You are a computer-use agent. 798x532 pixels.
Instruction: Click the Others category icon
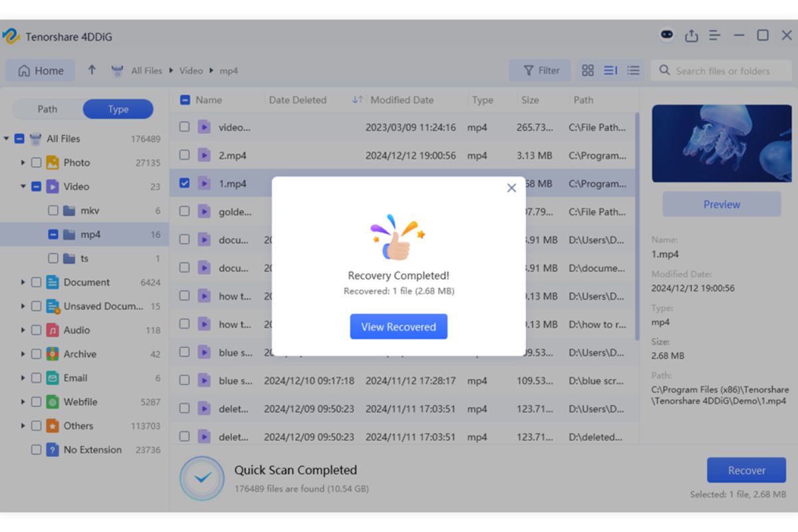(53, 426)
